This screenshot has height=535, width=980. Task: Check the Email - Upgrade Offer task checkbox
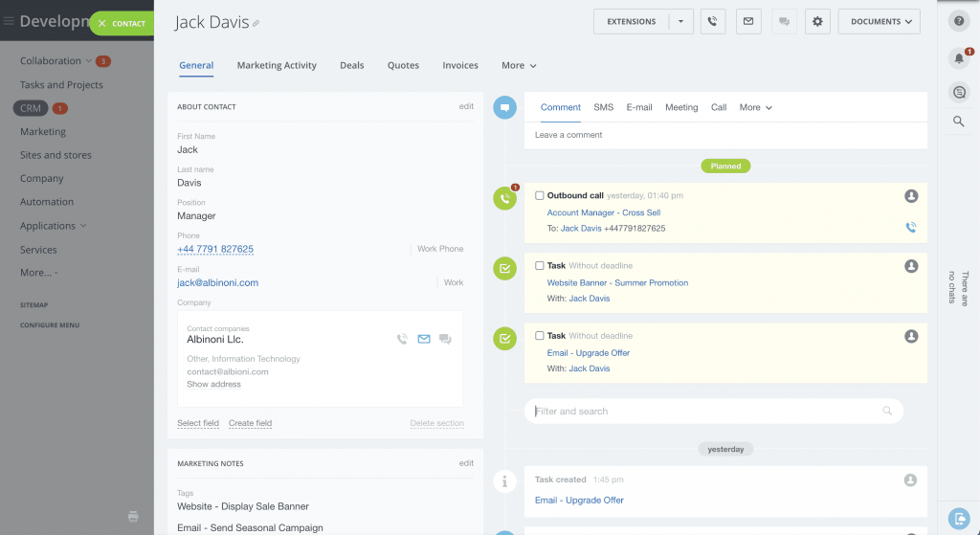(x=540, y=336)
